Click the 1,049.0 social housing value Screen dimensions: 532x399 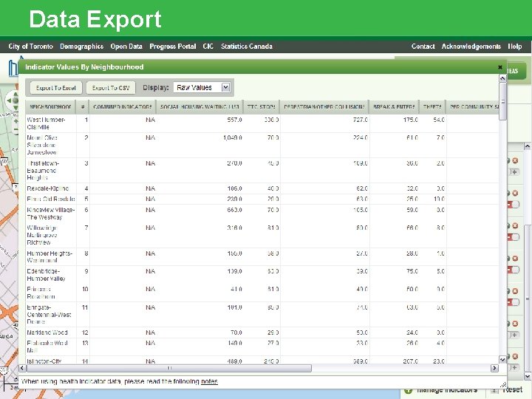[233, 137]
